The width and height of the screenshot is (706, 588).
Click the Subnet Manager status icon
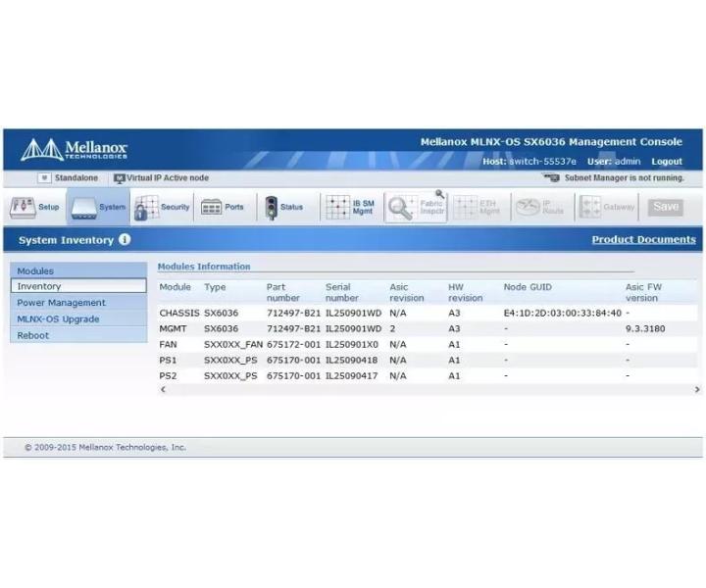click(551, 177)
